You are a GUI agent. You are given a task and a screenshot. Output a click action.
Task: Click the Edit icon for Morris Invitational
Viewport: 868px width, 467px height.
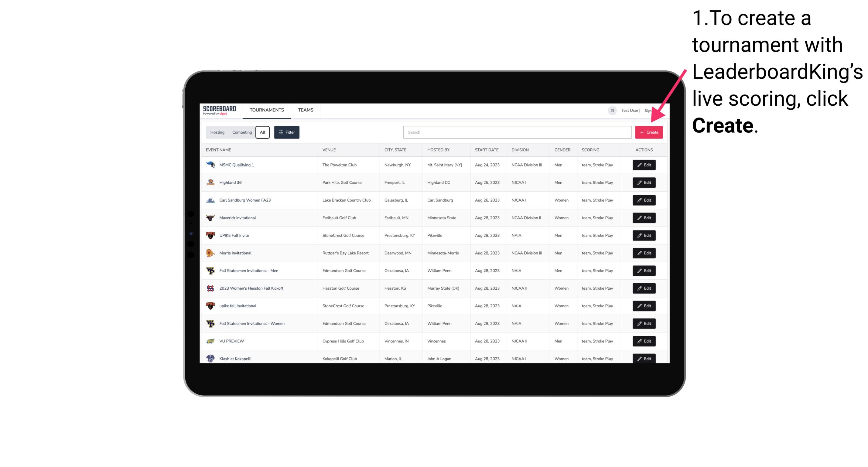(644, 253)
